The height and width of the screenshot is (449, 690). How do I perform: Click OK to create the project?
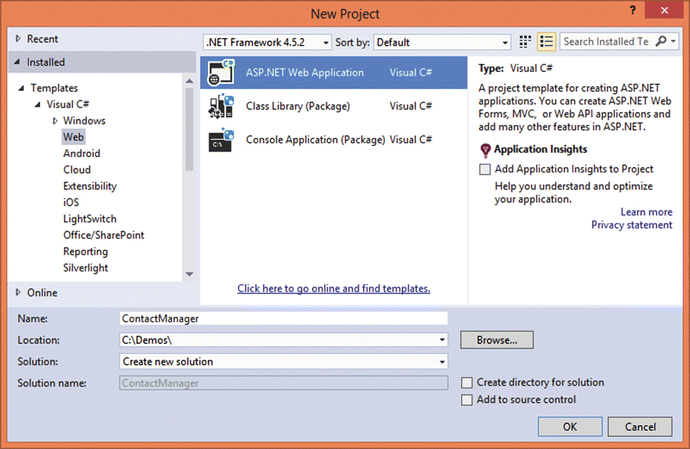[570, 427]
